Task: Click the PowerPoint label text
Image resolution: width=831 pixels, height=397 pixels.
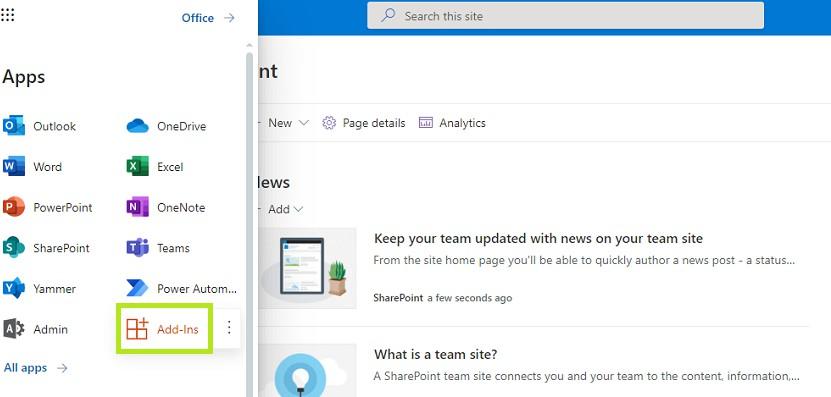Action: 63,208
